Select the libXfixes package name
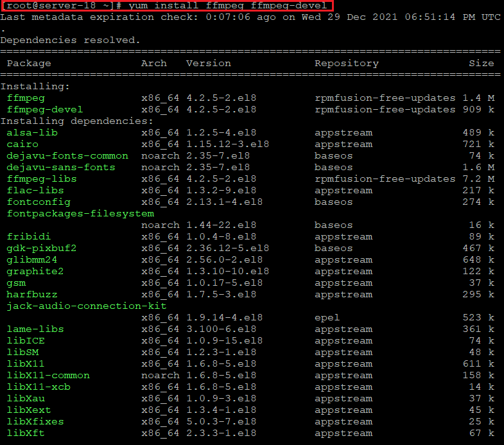The height and width of the screenshot is (445, 504). (35, 422)
